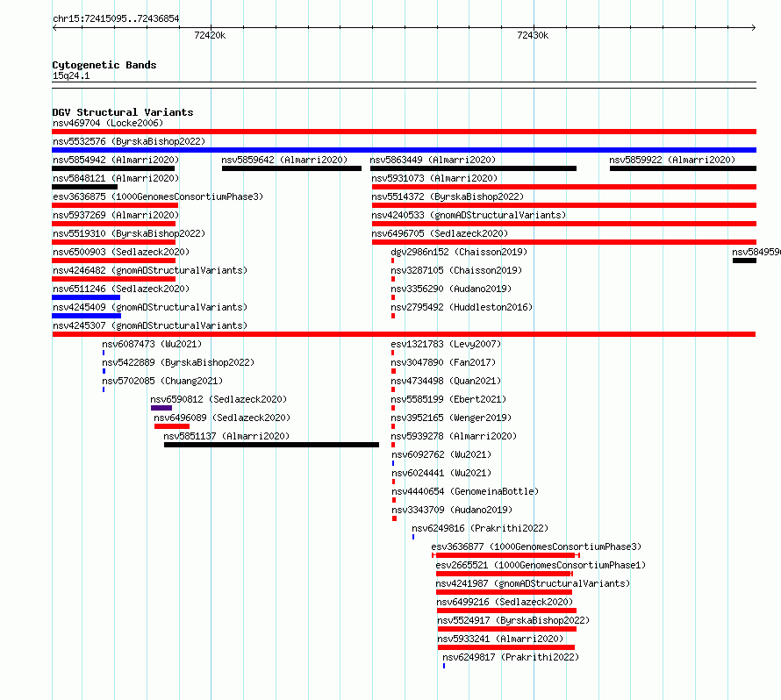The height and width of the screenshot is (700, 781).
Task: Click nsv5585199 (Ebert2021) label
Action: tap(448, 399)
